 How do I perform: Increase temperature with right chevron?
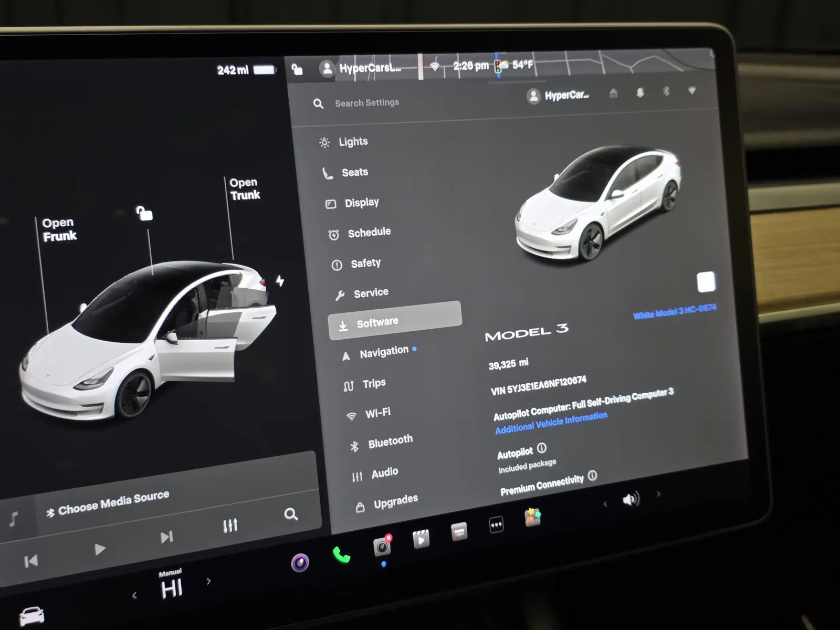(x=209, y=581)
